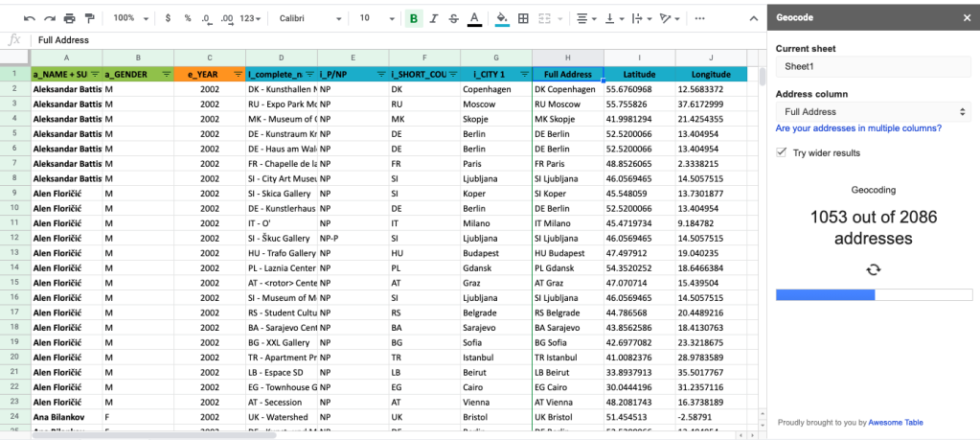Collapse the toolbar with the chevron

pyautogui.click(x=754, y=19)
